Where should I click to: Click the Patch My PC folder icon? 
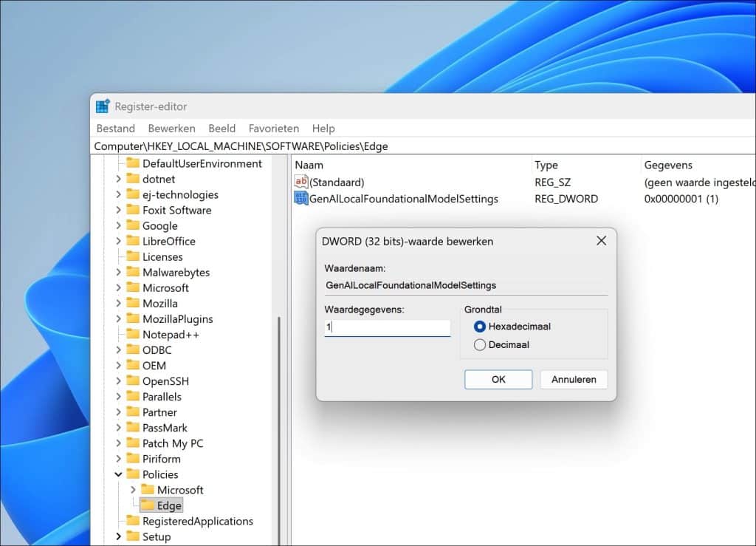point(133,443)
